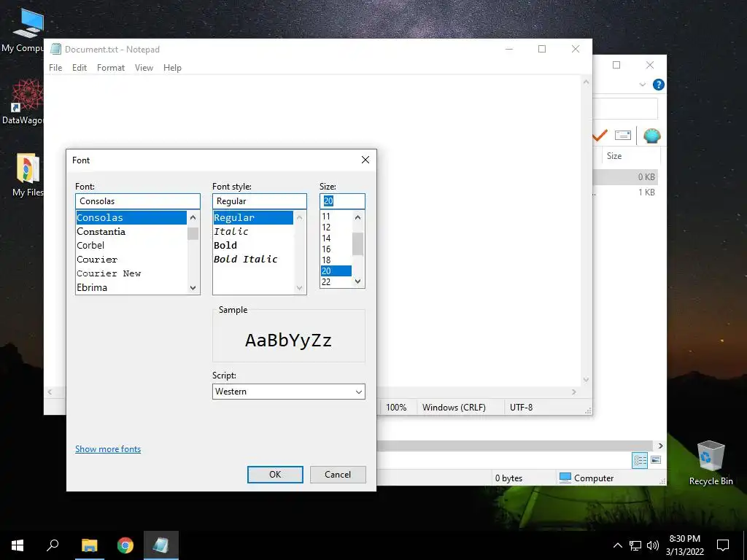Choose size 11 in size list
Image resolution: width=747 pixels, height=560 pixels.
(x=336, y=216)
